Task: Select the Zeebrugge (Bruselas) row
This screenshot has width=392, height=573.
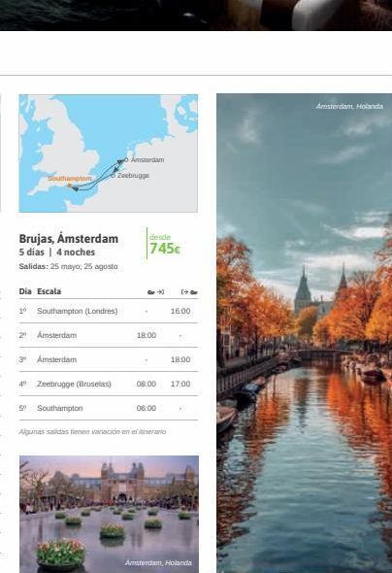Action: click(109, 384)
